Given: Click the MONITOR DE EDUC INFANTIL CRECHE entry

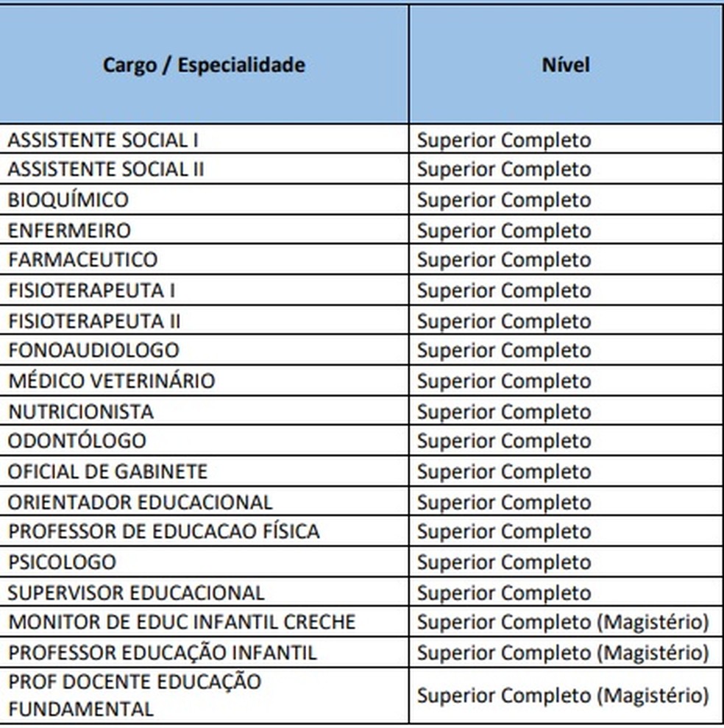Looking at the screenshot, I should click(x=182, y=622).
